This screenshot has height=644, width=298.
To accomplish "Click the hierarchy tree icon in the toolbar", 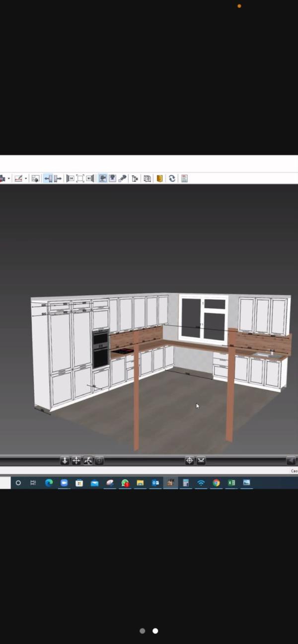I will [x=135, y=178].
